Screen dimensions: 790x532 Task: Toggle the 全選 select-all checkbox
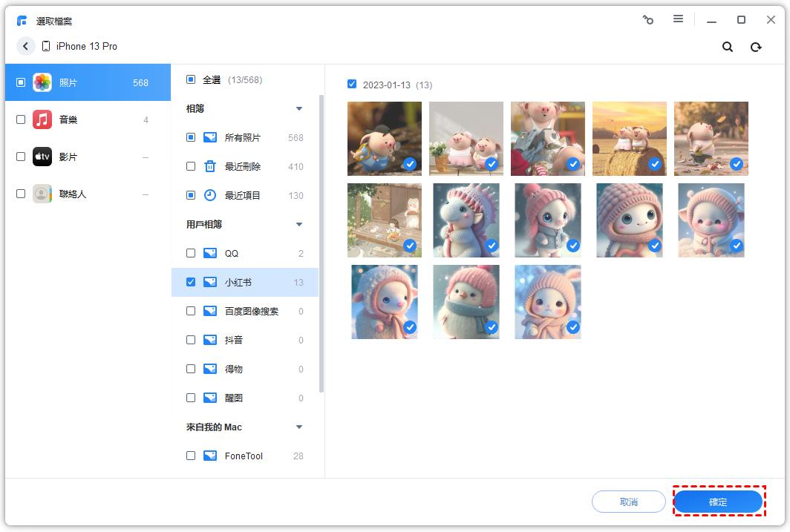[x=191, y=79]
